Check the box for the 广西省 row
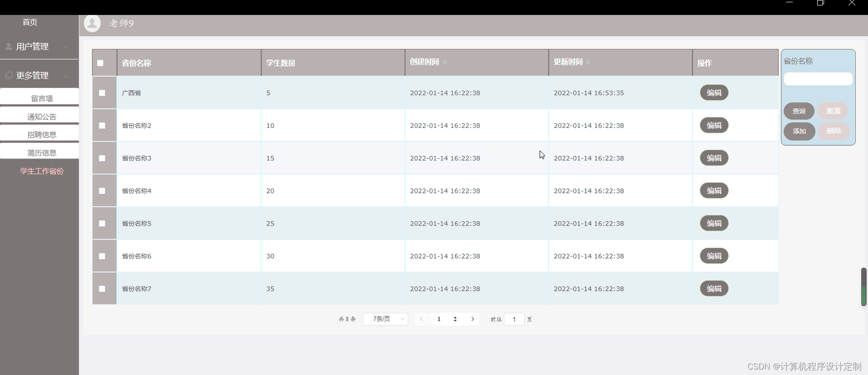868x375 pixels. 102,93
